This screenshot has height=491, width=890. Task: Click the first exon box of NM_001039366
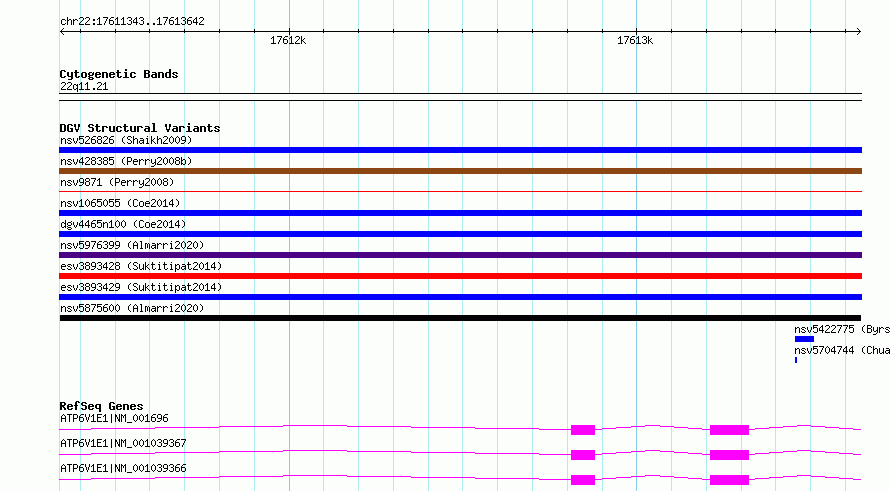pos(583,480)
